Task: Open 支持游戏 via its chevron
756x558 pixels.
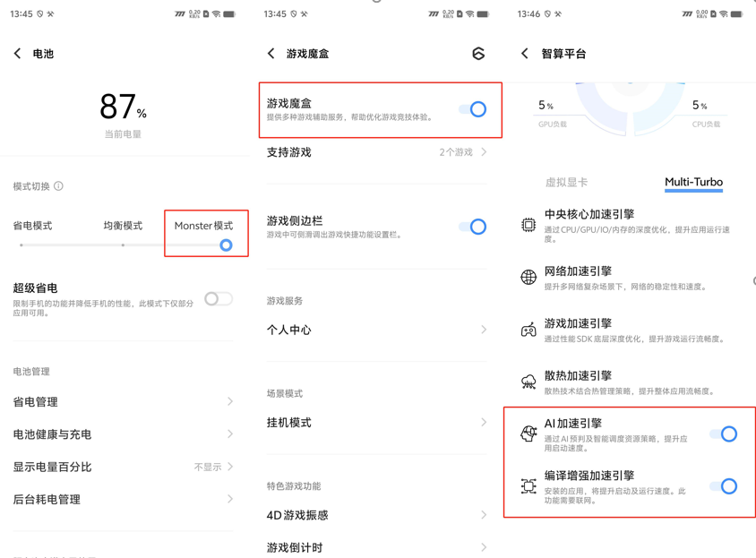Action: [484, 152]
